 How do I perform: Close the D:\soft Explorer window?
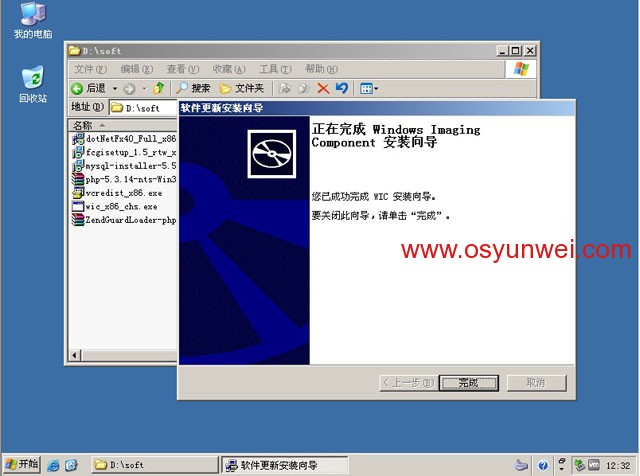[x=530, y=51]
